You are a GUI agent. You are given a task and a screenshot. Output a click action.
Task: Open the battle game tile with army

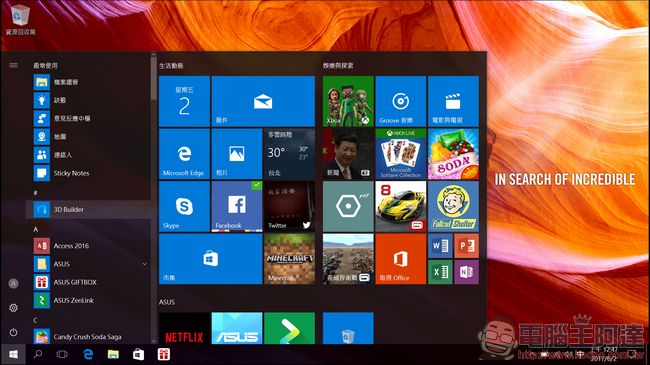(x=348, y=259)
